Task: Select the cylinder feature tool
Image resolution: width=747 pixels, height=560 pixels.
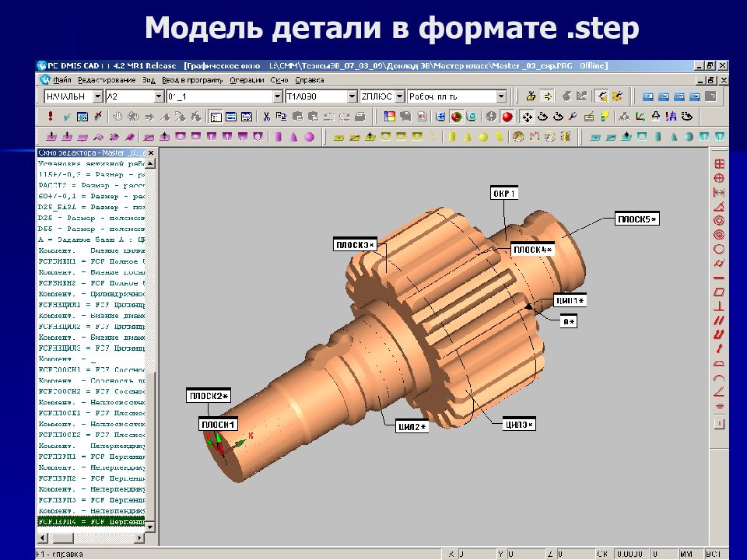Action: click(x=279, y=138)
